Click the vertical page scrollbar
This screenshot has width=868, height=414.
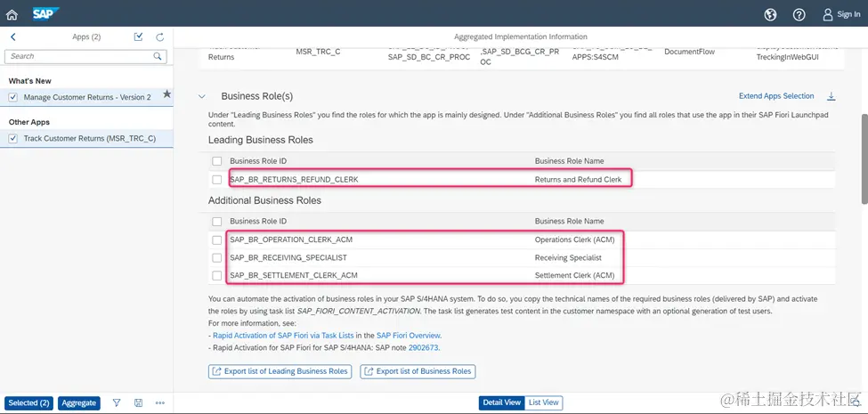pos(863,169)
